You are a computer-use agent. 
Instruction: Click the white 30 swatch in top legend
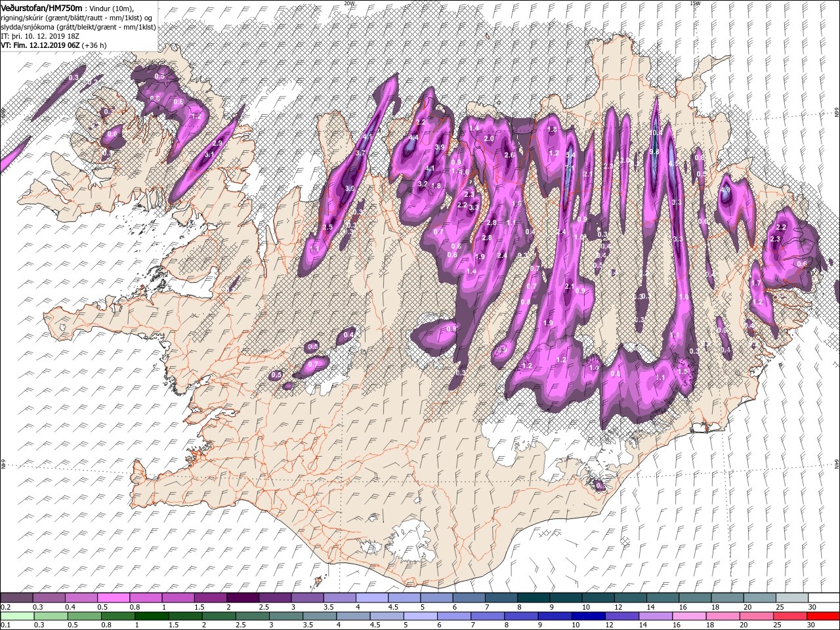point(823,598)
